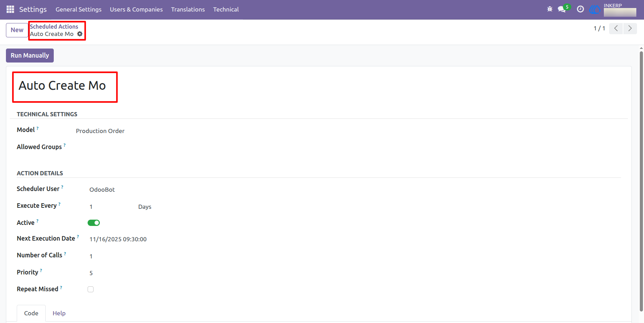This screenshot has height=323, width=644.
Task: Open the Days interval unit selector
Action: (x=145, y=207)
